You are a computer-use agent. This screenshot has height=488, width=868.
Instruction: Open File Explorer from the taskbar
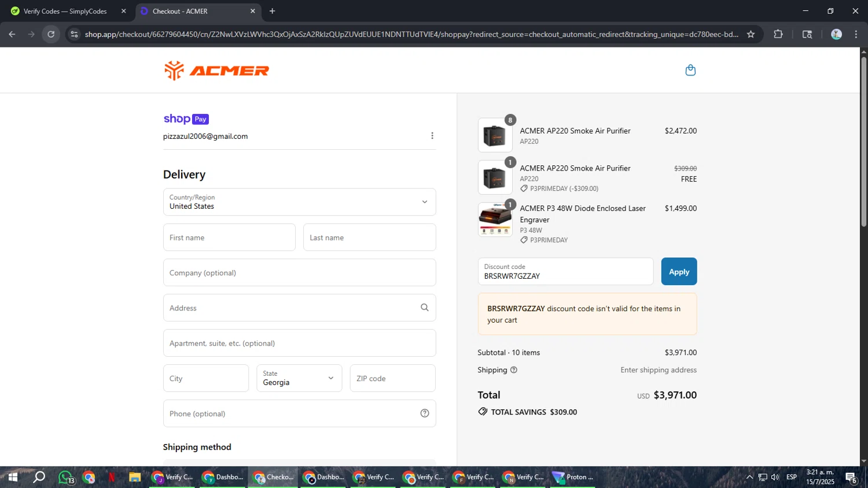pos(135,478)
